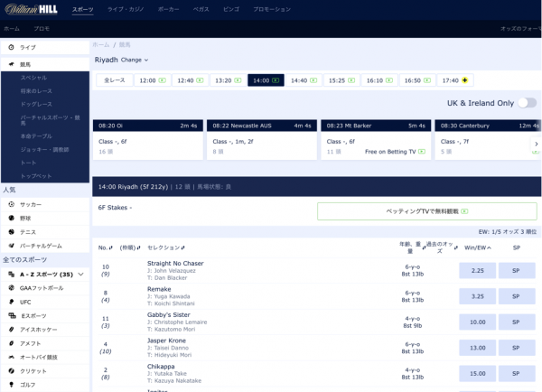Click TV icon beside Free on Betting TV
542x392 pixels.
422,152
